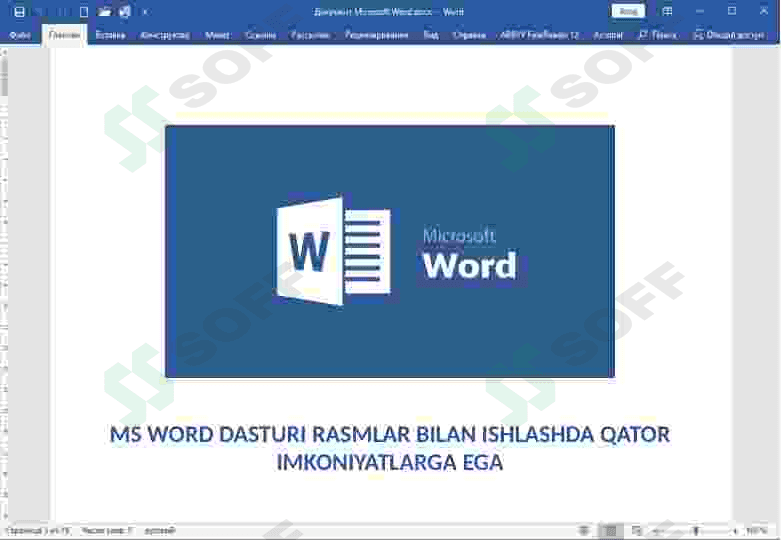
Task: Click the Вход sign-in button
Action: (628, 11)
